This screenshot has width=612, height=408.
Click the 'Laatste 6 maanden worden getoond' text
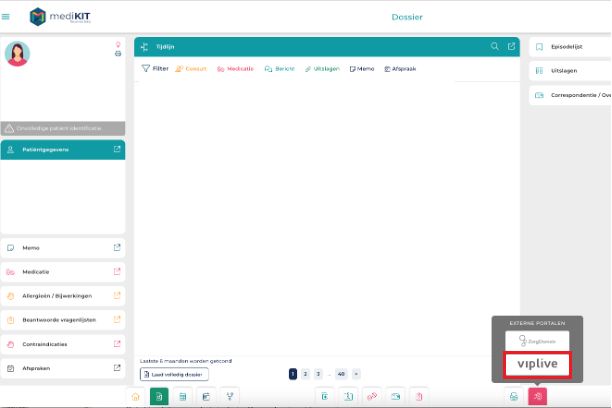tap(186, 361)
